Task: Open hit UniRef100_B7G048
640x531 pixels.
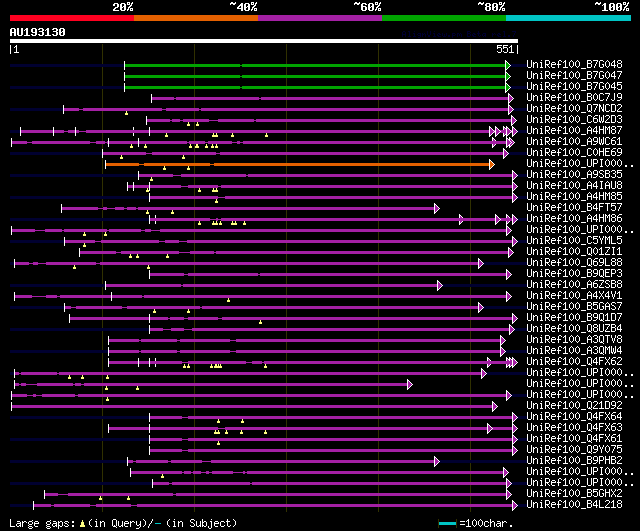Action: click(574, 64)
